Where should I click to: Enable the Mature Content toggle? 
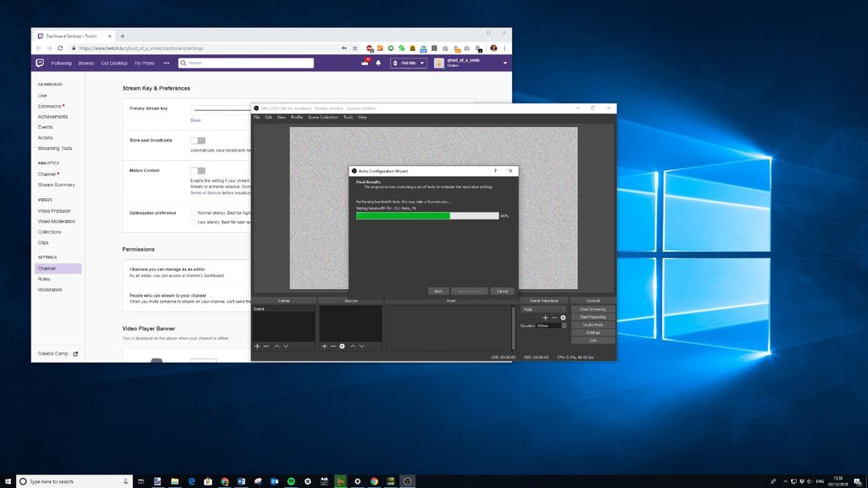[x=198, y=170]
